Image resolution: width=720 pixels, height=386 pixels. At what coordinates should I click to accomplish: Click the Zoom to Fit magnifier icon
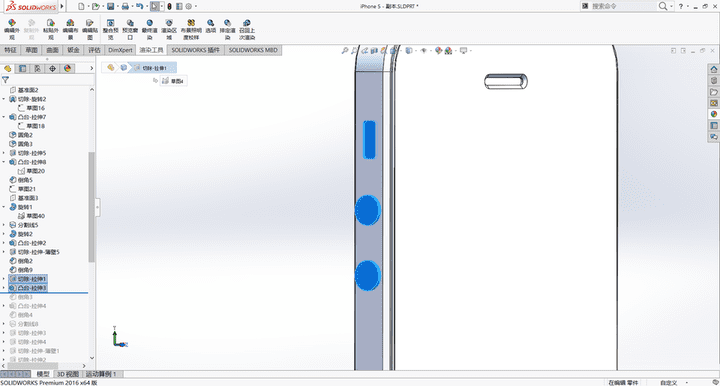click(x=344, y=50)
